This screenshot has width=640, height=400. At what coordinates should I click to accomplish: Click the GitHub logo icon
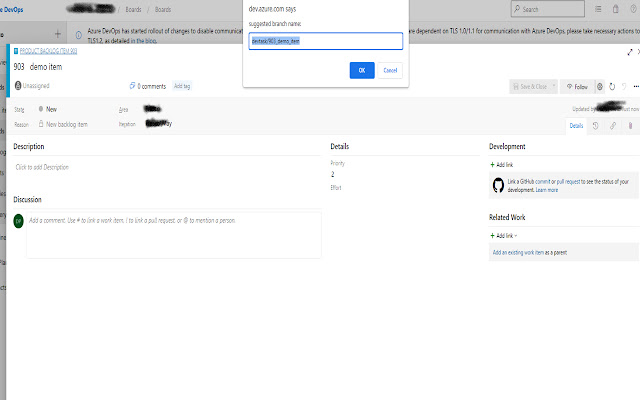coord(498,185)
